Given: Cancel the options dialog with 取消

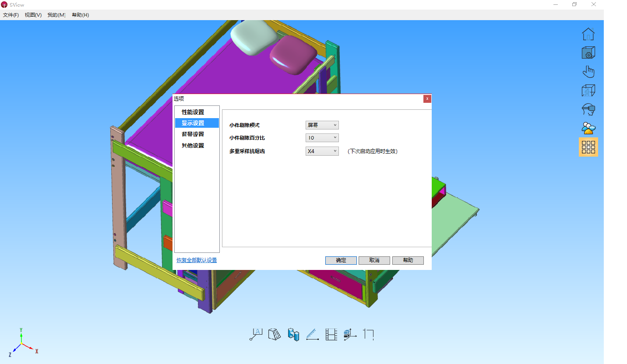Looking at the screenshot, I should tap(374, 260).
